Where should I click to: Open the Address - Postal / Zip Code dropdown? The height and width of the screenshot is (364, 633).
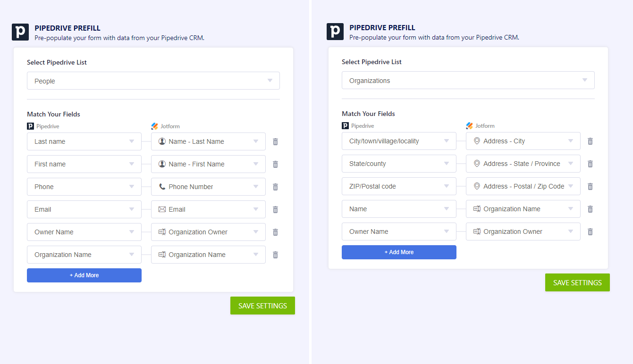coord(523,186)
